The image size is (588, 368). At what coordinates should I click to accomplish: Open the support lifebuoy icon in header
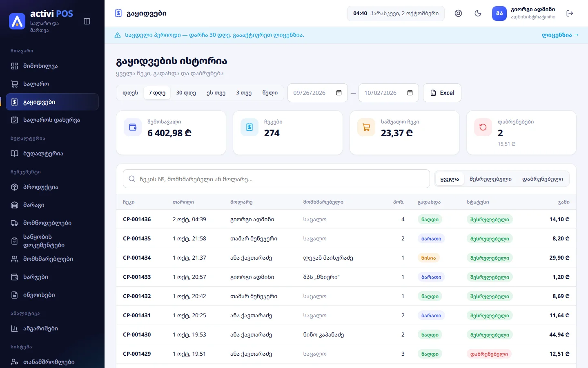459,13
